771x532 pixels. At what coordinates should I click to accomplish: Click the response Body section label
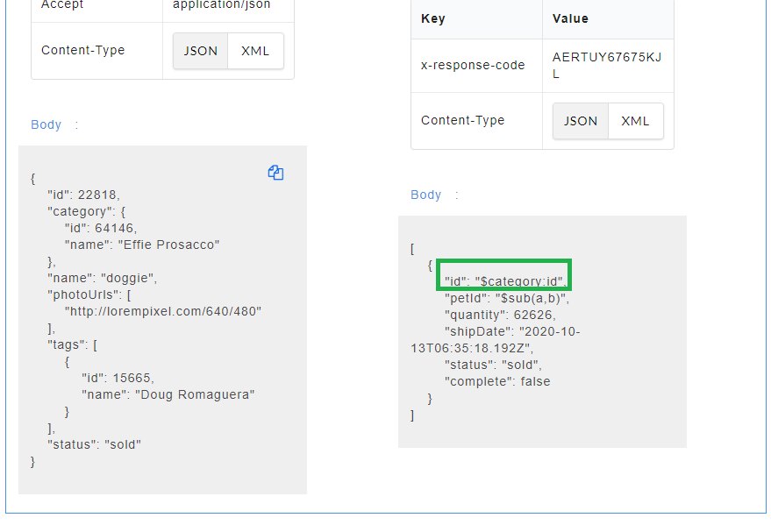[x=425, y=195]
